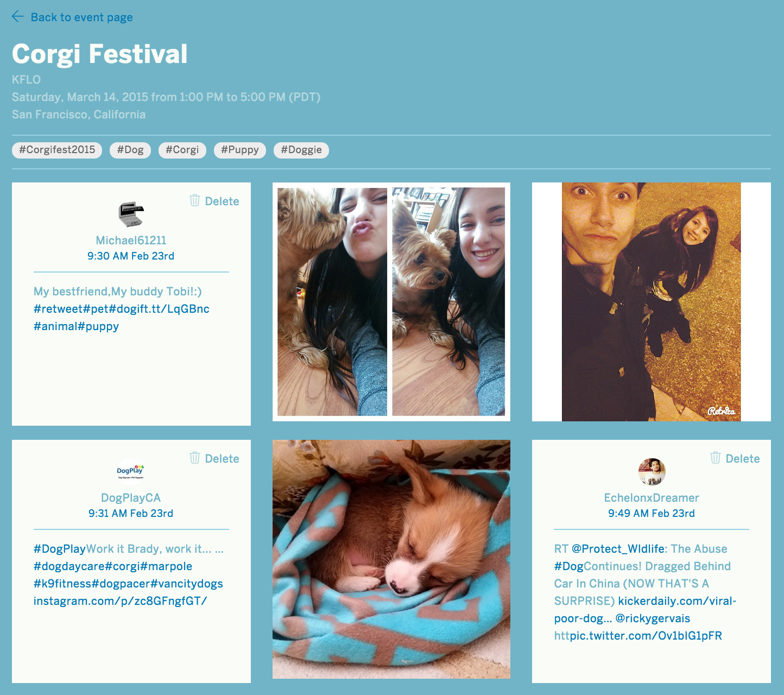Screen dimensions: 784x695
Task: Choose the #Puppy hashtag tag
Action: (x=240, y=150)
